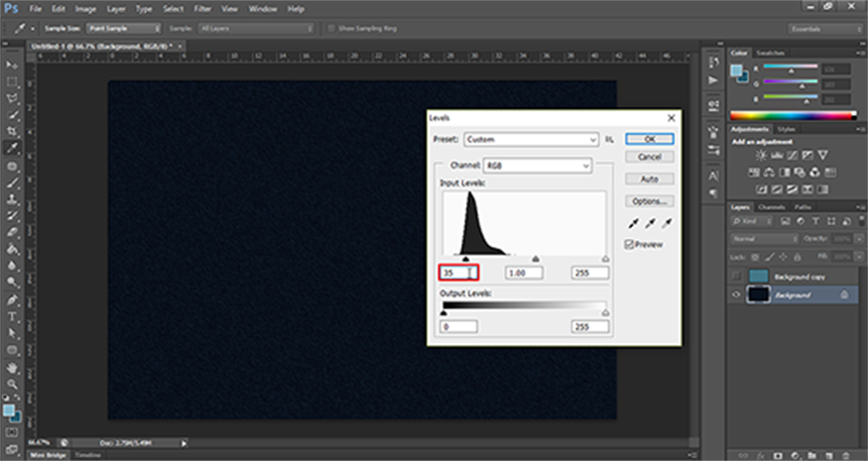Click the white point eyedropper in Levels
The width and height of the screenshot is (868, 461).
pyautogui.click(x=665, y=225)
